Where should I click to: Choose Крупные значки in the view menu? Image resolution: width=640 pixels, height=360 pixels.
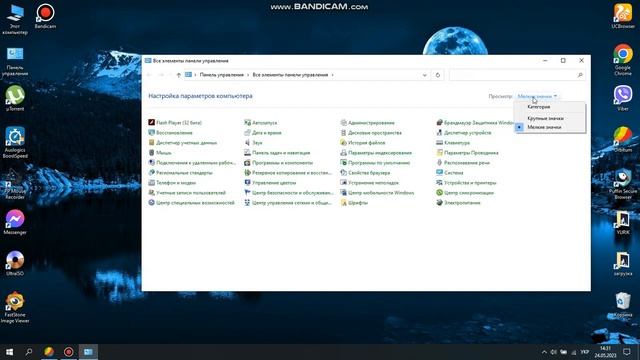click(545, 118)
